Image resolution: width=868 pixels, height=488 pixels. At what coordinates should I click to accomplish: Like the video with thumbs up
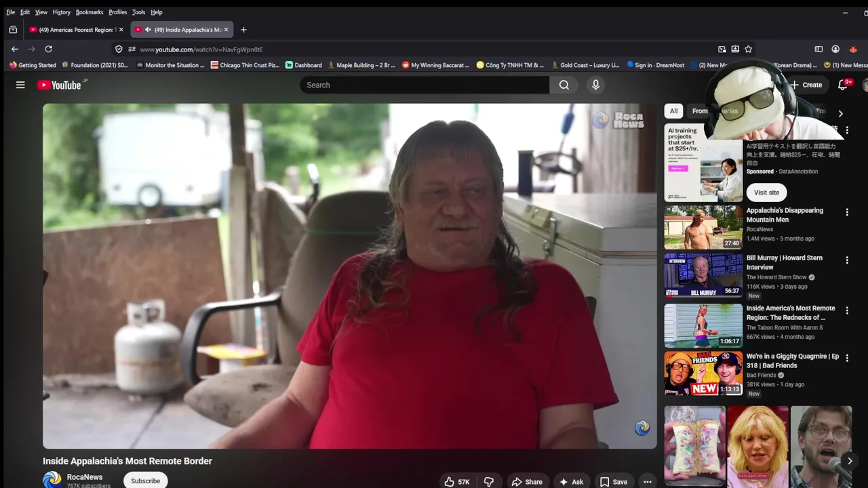coord(456,482)
